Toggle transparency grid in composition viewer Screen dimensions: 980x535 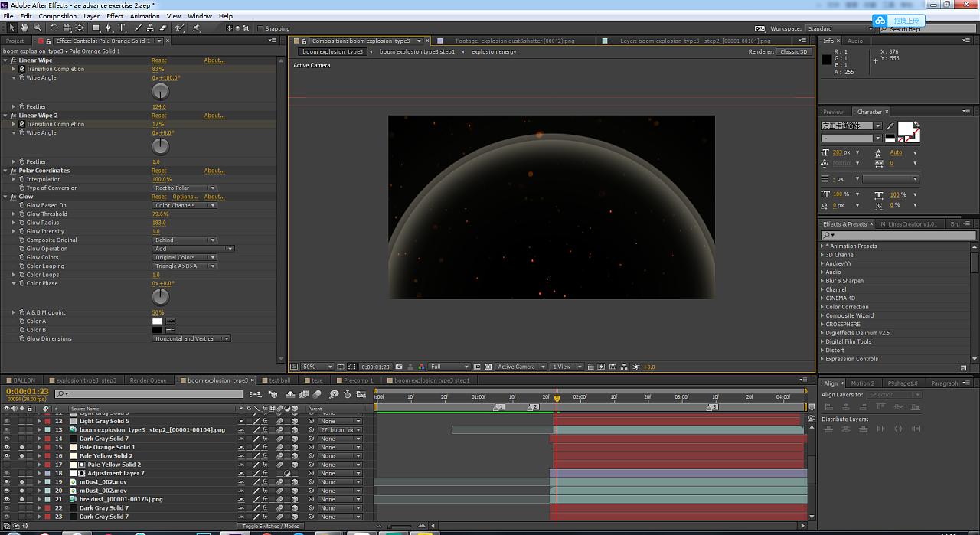pos(488,367)
